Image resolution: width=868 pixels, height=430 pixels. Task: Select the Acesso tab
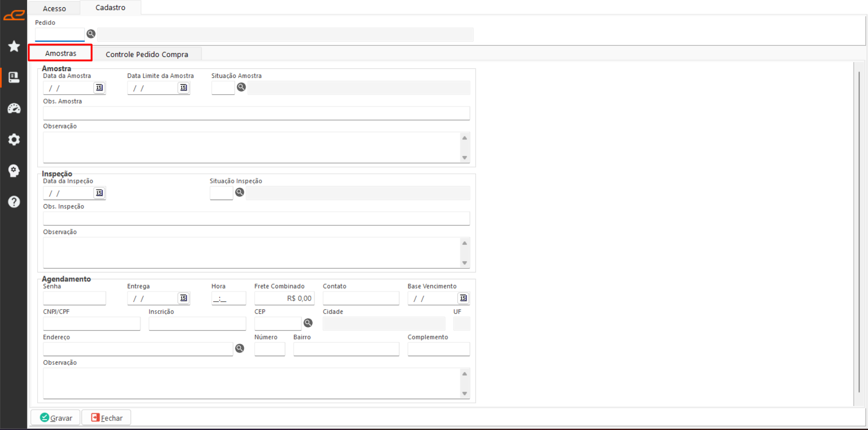[54, 9]
